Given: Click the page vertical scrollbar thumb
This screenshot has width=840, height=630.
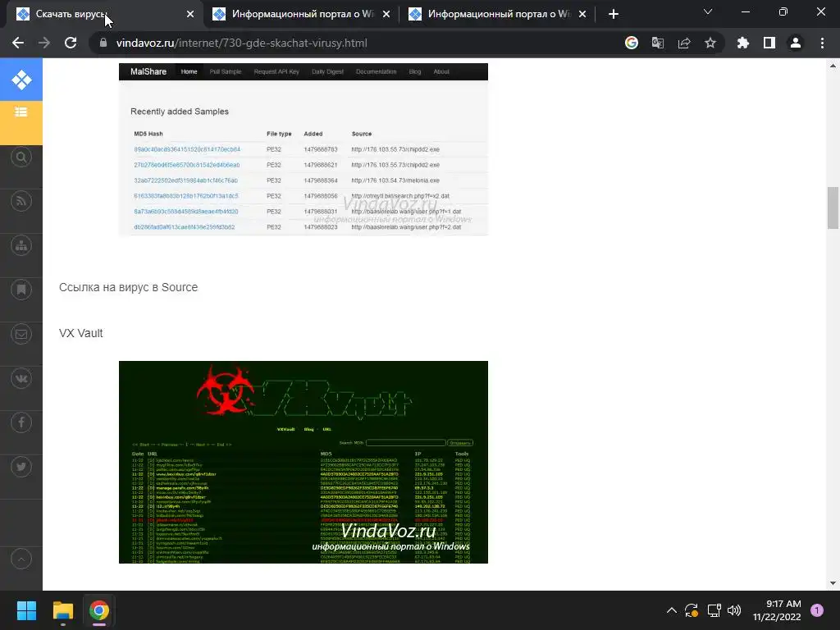Looking at the screenshot, I should tap(833, 208).
